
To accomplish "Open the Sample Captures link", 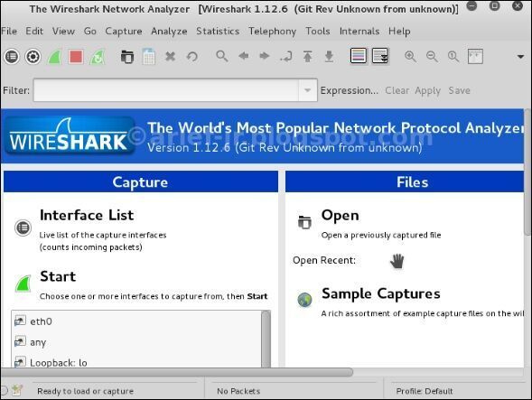I will [x=381, y=293].
